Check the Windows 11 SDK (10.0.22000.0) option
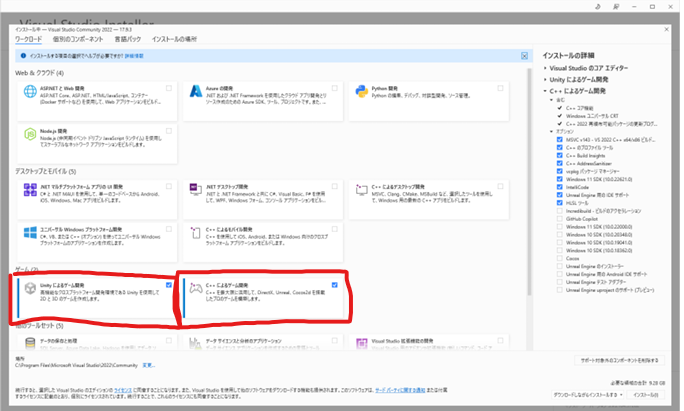The height and width of the screenshot is (411, 684). [560, 226]
